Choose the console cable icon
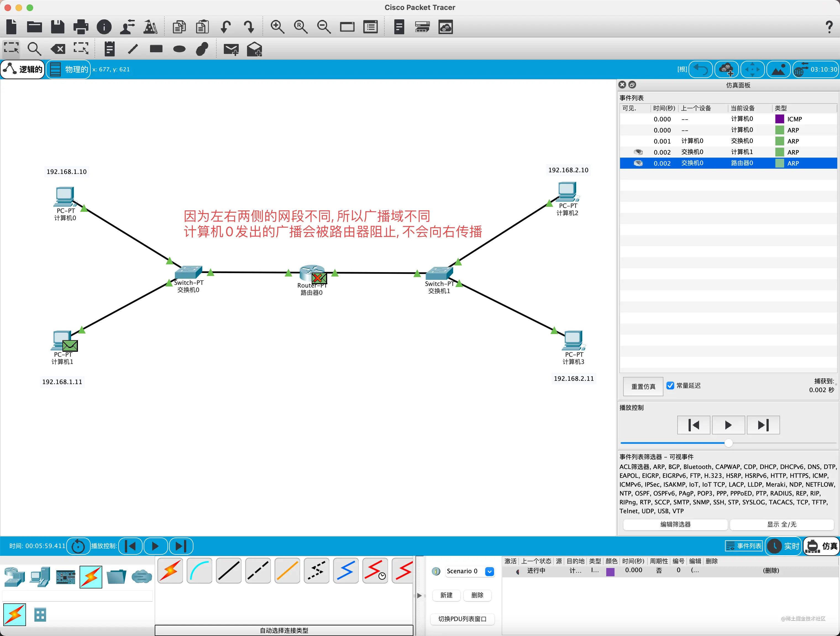This screenshot has width=840, height=636. point(200,571)
